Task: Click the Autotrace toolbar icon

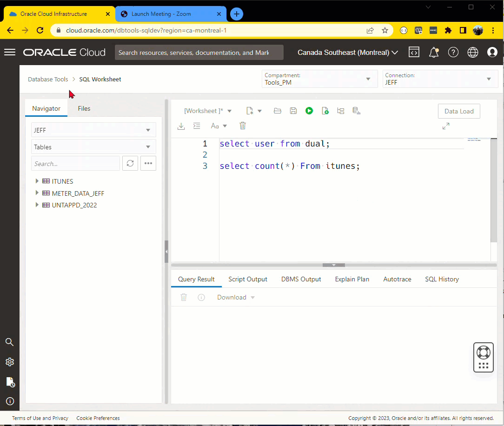Action: click(357, 111)
